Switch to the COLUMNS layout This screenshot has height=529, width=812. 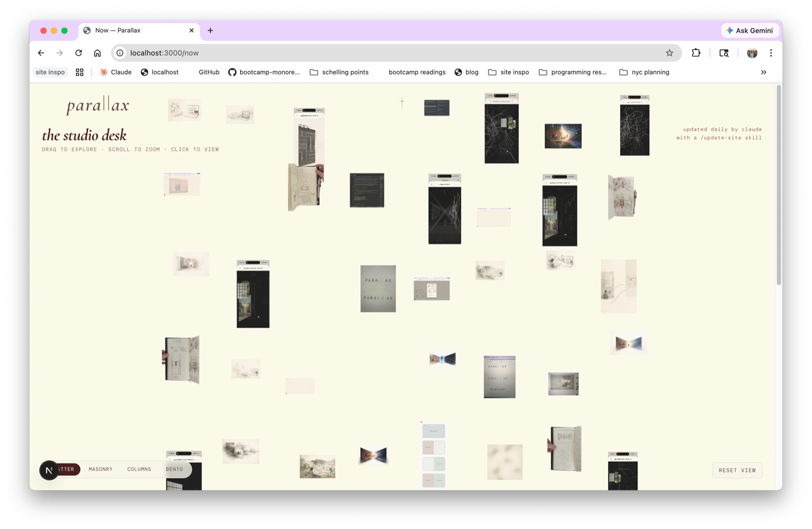pyautogui.click(x=139, y=469)
